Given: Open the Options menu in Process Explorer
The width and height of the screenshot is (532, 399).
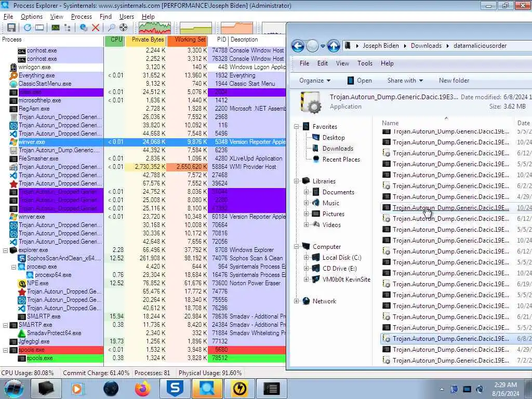Looking at the screenshot, I should point(32,17).
